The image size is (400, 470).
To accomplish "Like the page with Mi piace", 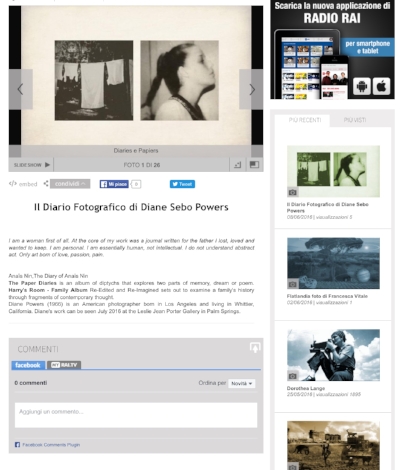I will coord(114,184).
